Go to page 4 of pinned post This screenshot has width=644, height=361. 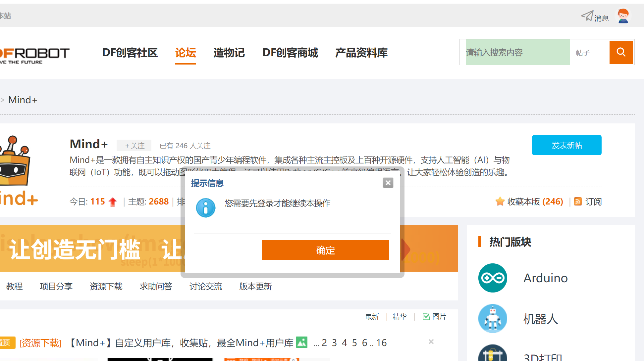pos(345,343)
